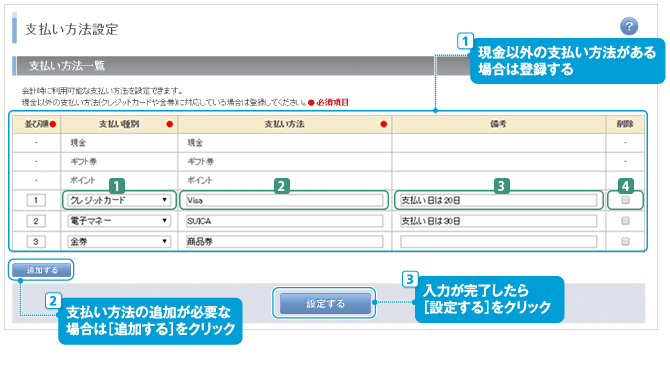This screenshot has height=365, width=670.
Task: Click 現金 in the payment type column
Action: point(78,143)
